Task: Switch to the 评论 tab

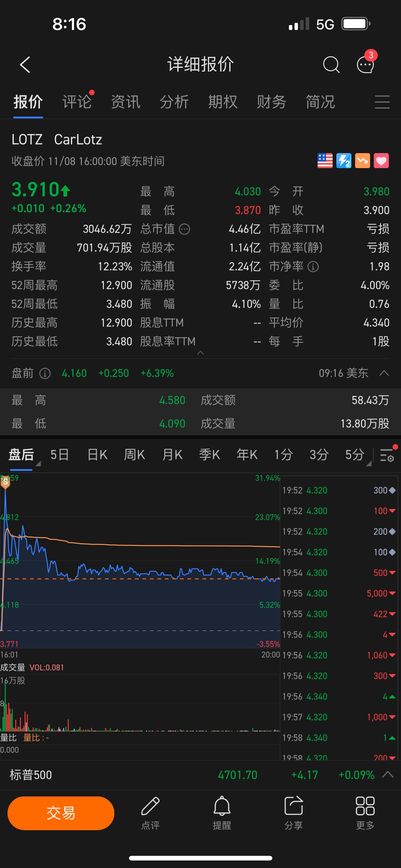Action: pyautogui.click(x=77, y=102)
